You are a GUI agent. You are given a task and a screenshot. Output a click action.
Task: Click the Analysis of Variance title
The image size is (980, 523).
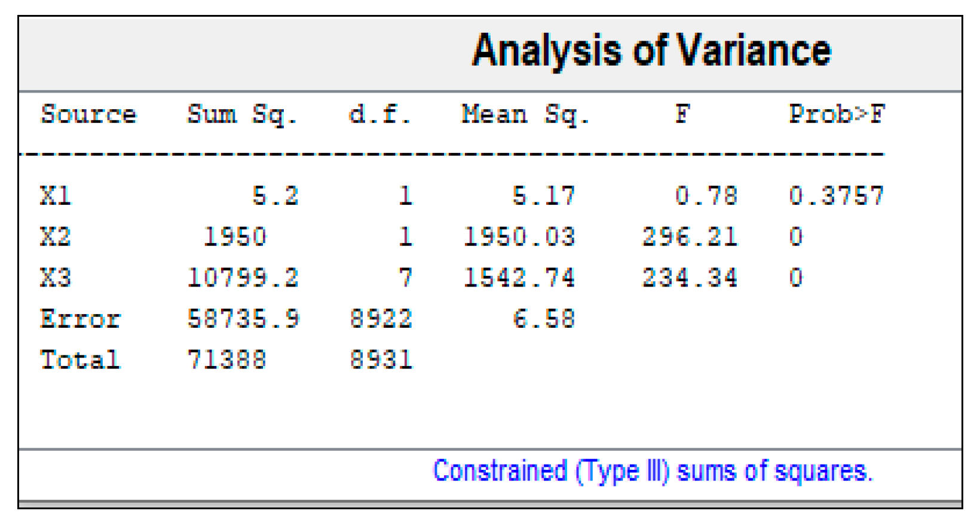click(x=651, y=51)
